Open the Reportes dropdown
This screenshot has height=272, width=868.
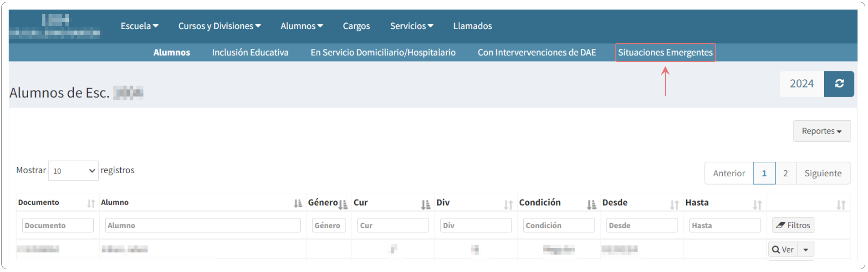point(821,131)
